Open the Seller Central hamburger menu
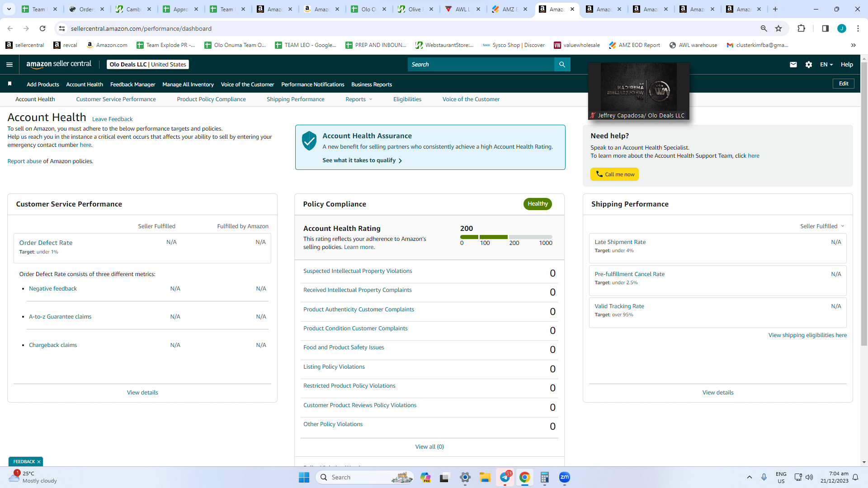 (x=9, y=65)
